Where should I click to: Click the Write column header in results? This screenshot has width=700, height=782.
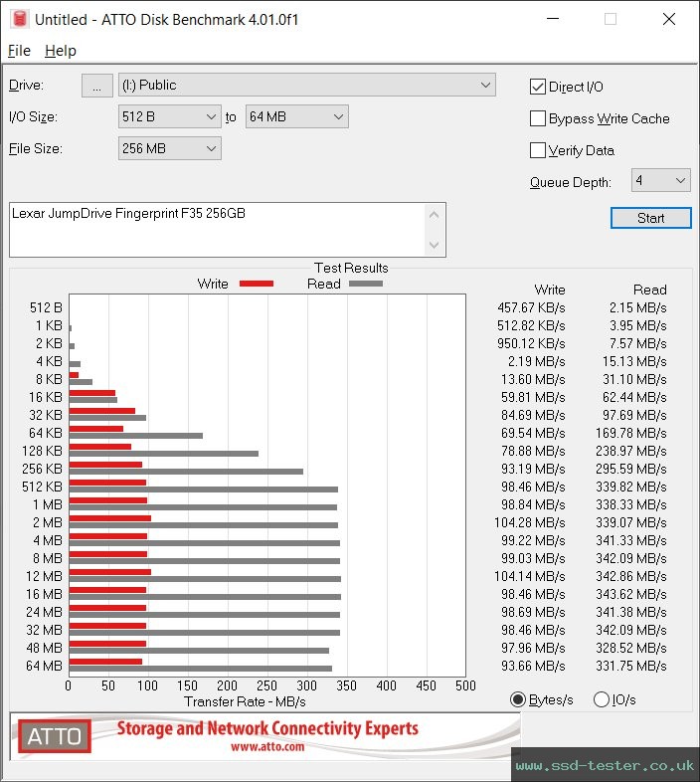[x=550, y=290]
